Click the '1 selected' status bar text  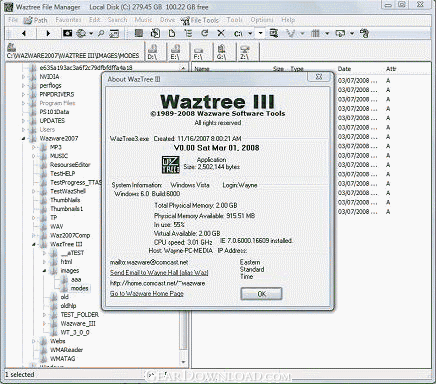(x=20, y=375)
